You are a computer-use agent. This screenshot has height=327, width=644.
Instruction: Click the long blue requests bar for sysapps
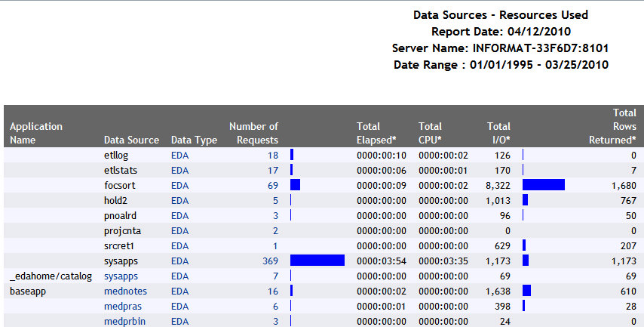(317, 261)
